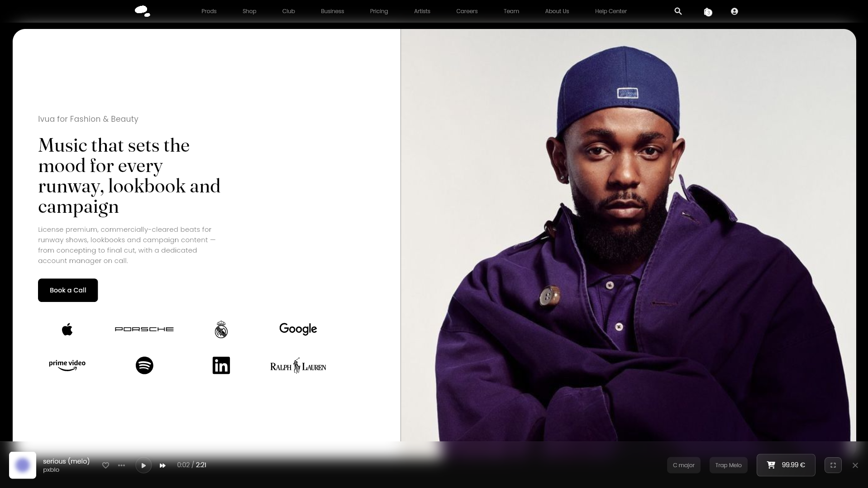
Task: Click the Ralph Lauren logo
Action: click(298, 366)
